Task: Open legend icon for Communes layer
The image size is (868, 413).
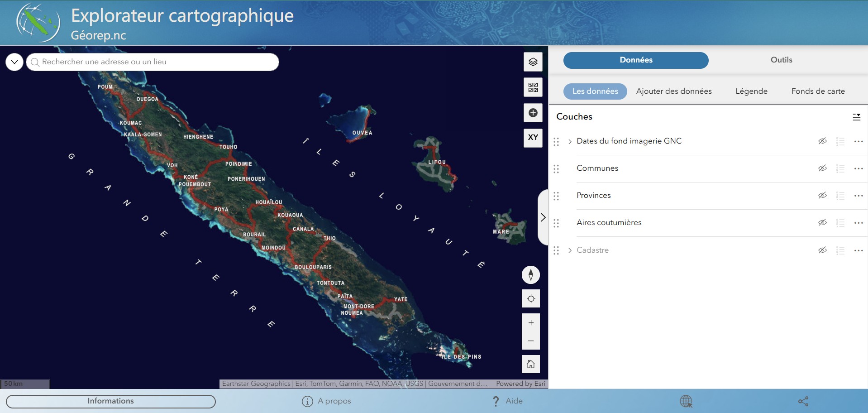Action: tap(840, 168)
